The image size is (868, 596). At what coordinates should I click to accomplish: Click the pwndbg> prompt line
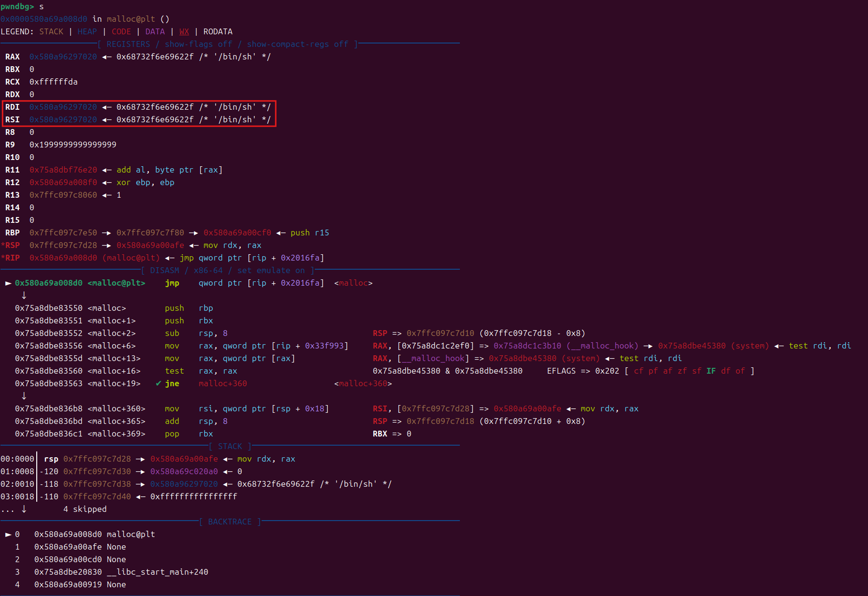pyautogui.click(x=17, y=7)
